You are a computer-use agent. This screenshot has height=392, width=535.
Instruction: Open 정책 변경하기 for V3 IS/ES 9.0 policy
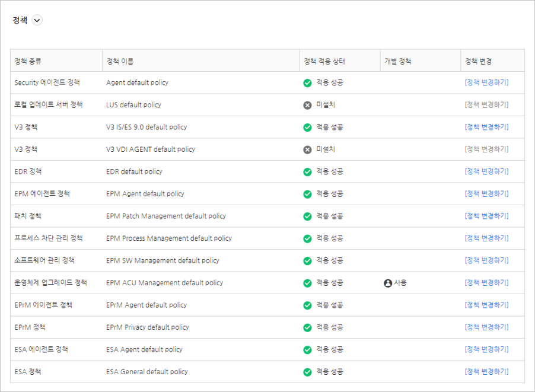coord(486,127)
